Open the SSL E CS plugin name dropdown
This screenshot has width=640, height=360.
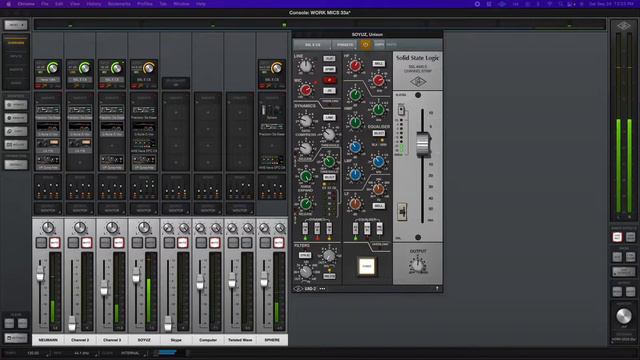coord(313,44)
